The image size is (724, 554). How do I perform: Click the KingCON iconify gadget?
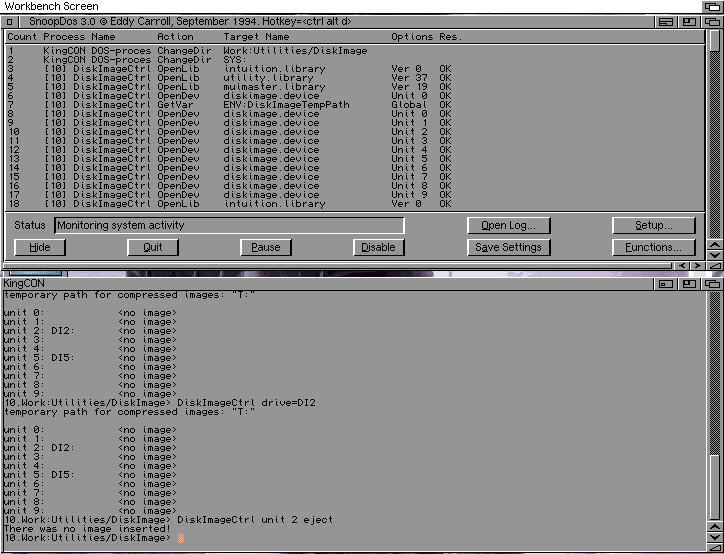[665, 284]
